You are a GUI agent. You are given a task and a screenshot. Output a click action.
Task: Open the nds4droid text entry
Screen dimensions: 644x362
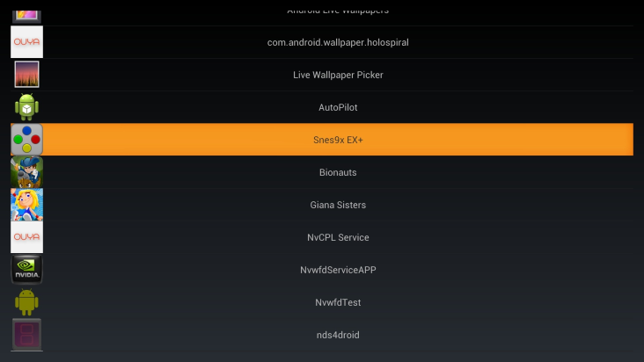pyautogui.click(x=338, y=335)
